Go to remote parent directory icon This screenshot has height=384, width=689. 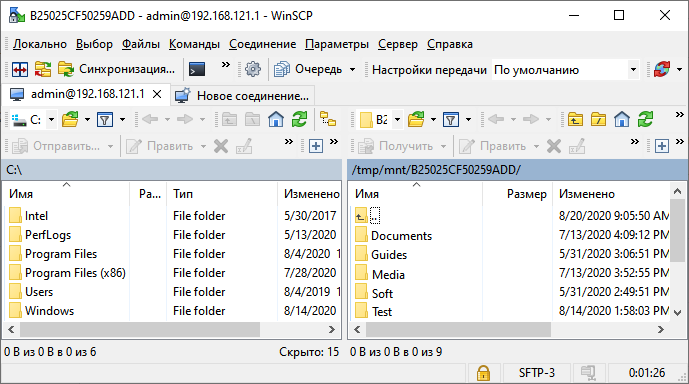(x=575, y=120)
